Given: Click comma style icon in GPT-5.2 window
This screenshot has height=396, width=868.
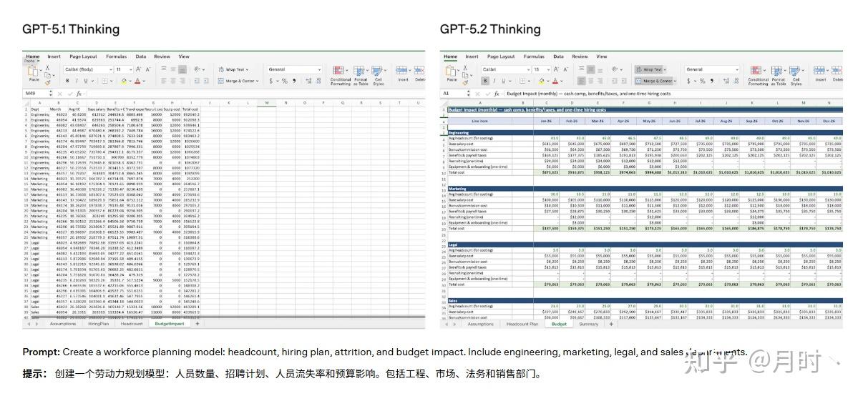Looking at the screenshot, I should click(x=712, y=81).
